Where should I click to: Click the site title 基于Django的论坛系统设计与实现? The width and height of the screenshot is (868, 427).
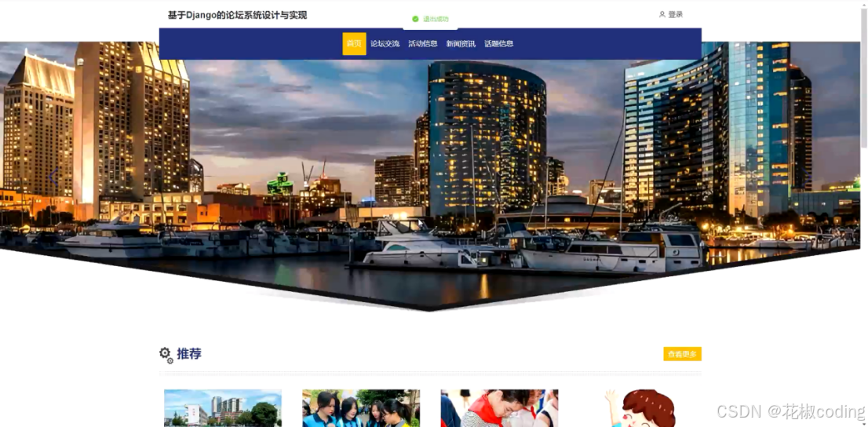238,15
